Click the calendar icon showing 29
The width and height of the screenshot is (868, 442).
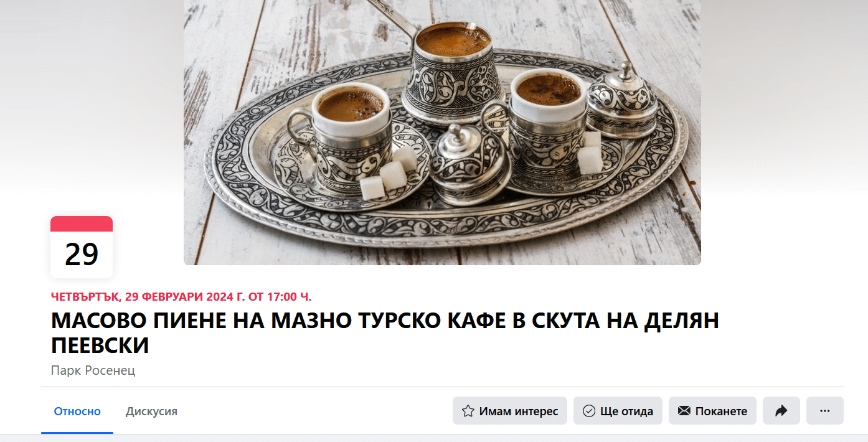[82, 247]
